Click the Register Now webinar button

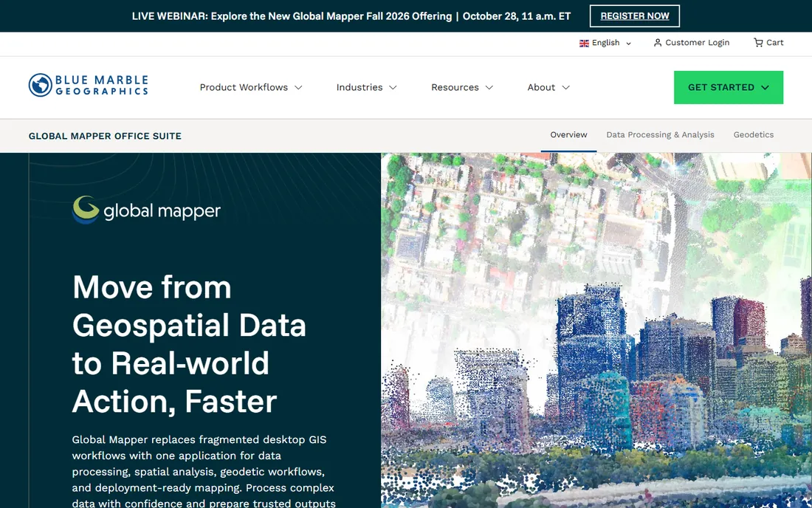634,16
